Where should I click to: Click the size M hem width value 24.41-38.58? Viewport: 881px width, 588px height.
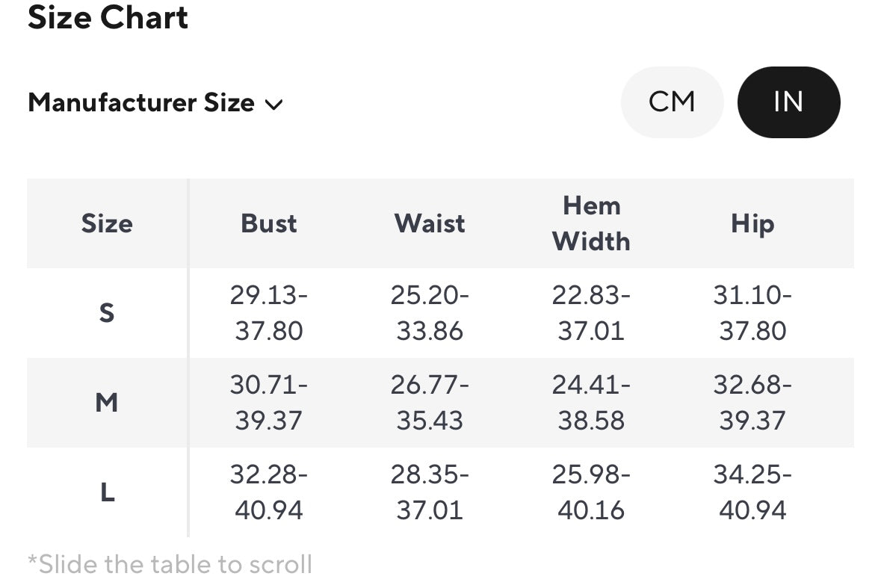tap(591, 403)
